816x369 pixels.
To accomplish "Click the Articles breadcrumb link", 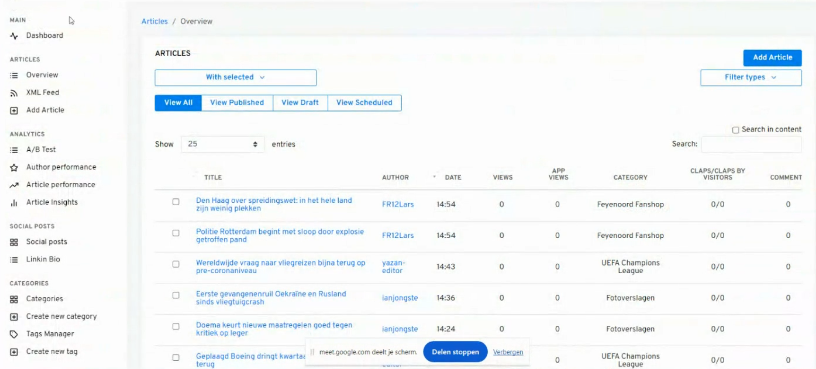I will (155, 22).
